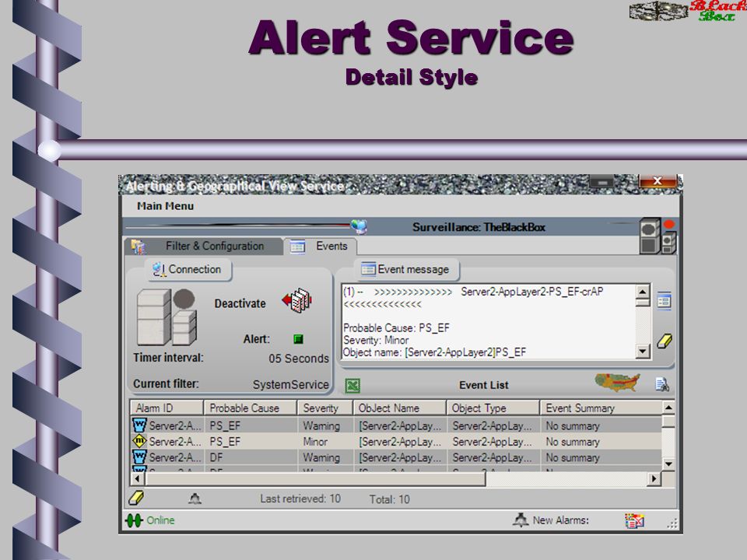
Task: Click the '05 Seconds' timer value
Action: coord(299,359)
